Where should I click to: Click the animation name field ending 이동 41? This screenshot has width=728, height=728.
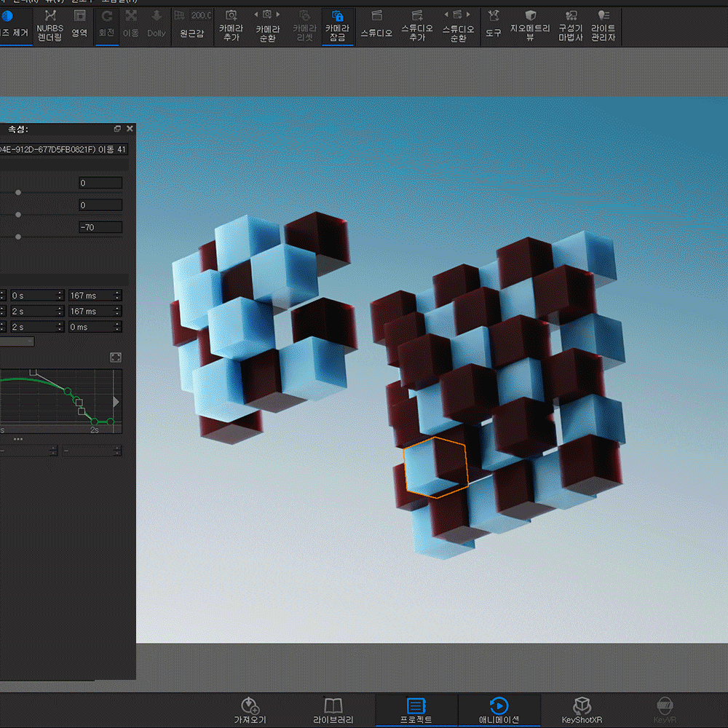click(63, 149)
